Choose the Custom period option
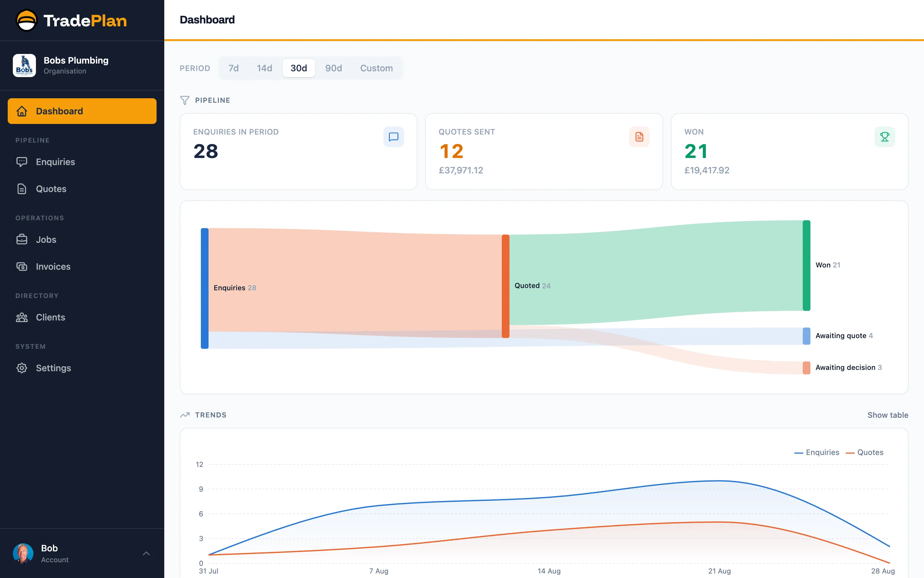Image resolution: width=924 pixels, height=578 pixels. pyautogui.click(x=376, y=68)
